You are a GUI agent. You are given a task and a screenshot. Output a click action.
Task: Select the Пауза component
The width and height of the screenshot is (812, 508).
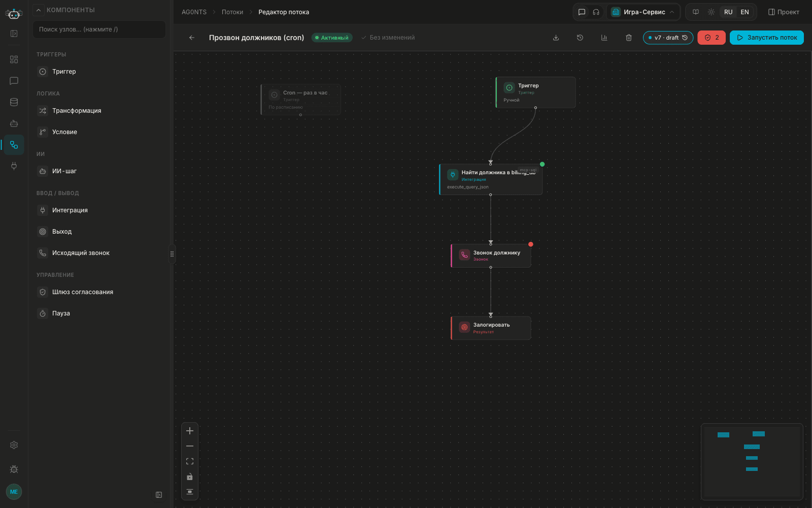(x=99, y=313)
